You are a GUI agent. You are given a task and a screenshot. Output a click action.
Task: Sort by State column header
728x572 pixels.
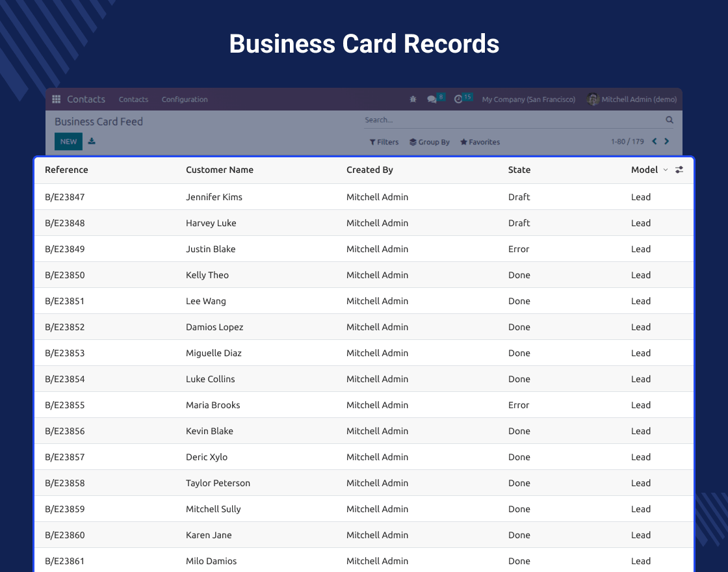(519, 170)
